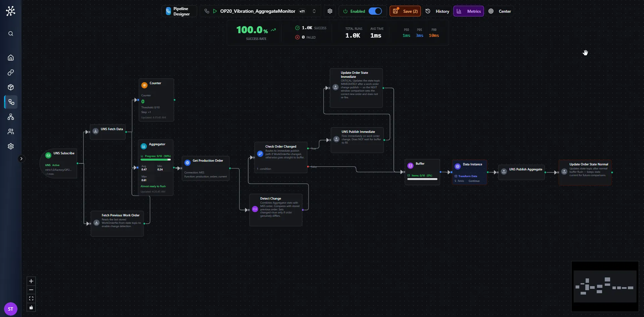Screen dimensions: 644x317
Task: Click the TOTAL RUNS 1.0K value
Action: pos(353,36)
